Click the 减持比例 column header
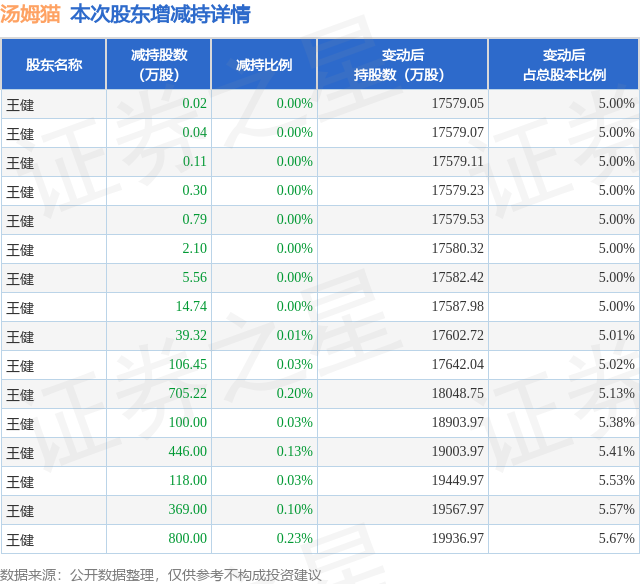 pyautogui.click(x=264, y=64)
